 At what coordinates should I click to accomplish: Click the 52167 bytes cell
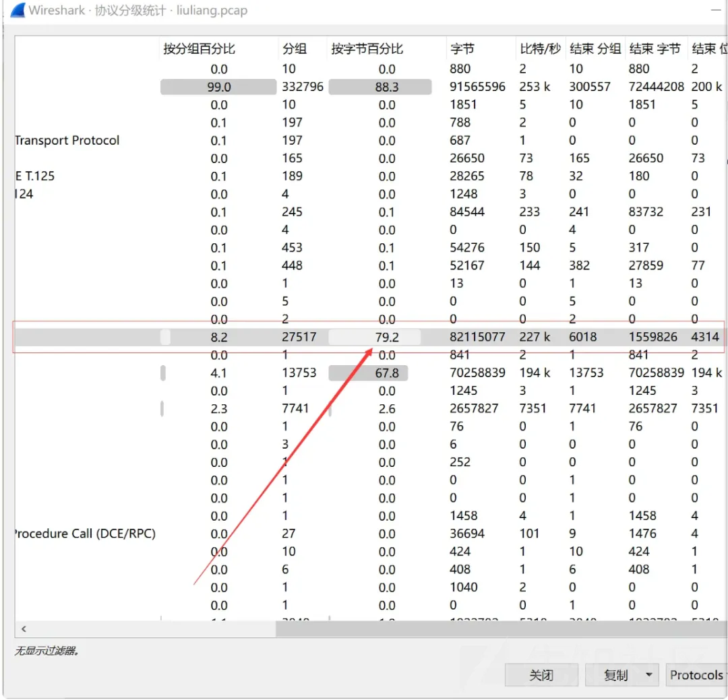click(x=467, y=265)
